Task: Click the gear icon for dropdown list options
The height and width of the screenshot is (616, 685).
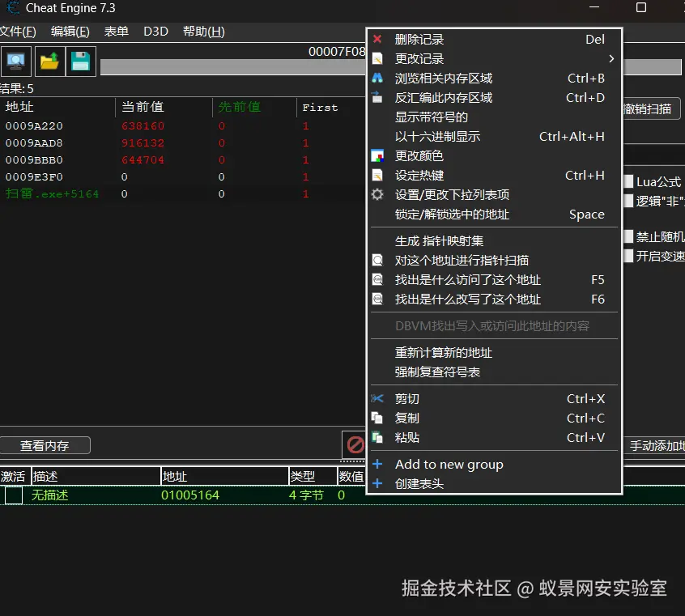Action: tap(377, 194)
